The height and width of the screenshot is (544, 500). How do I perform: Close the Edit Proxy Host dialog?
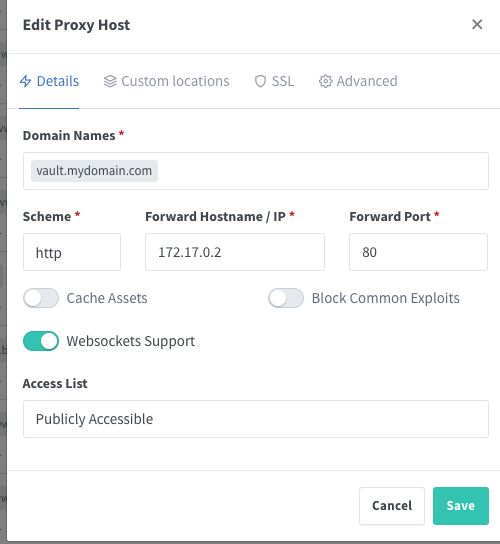[477, 24]
